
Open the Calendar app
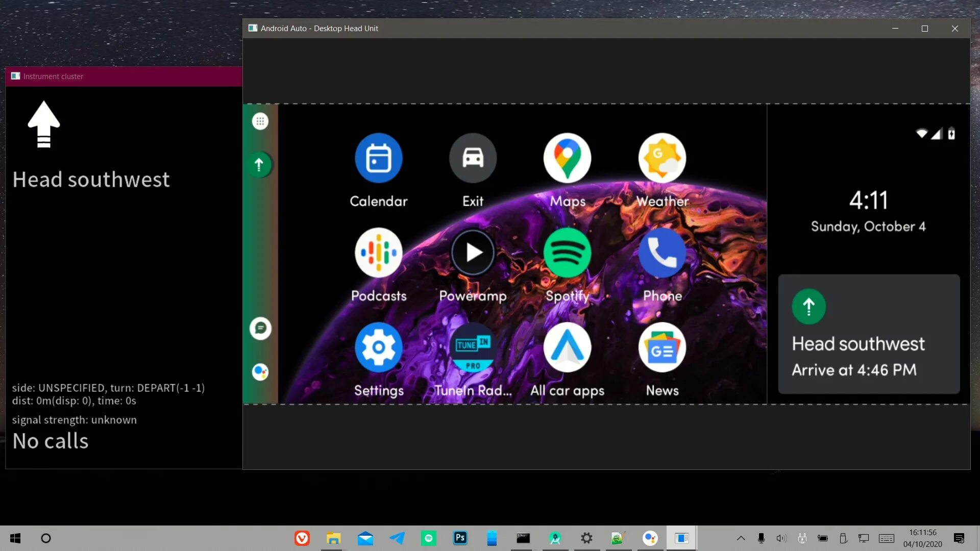click(378, 158)
